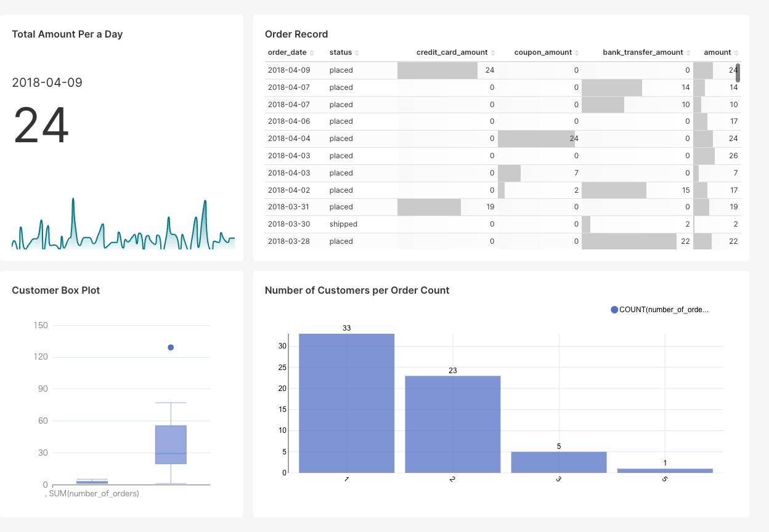
Task: Click the teal trendline sparkline chart
Action: coord(123,224)
